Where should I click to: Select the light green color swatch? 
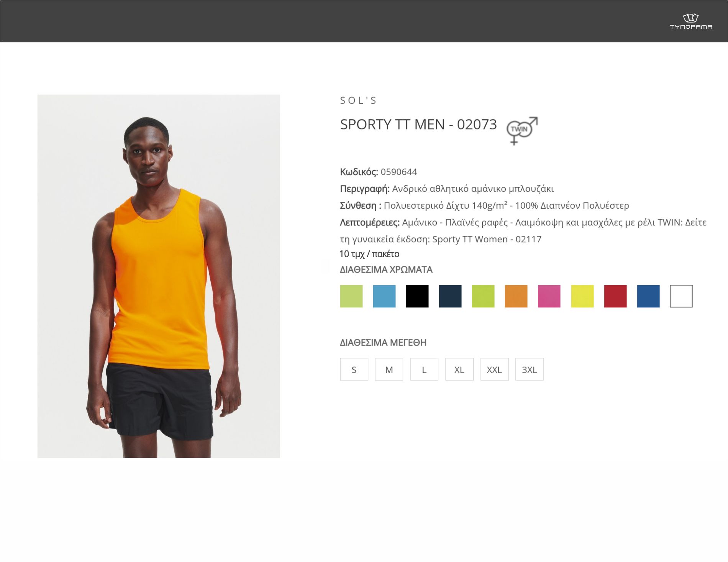coord(351,296)
